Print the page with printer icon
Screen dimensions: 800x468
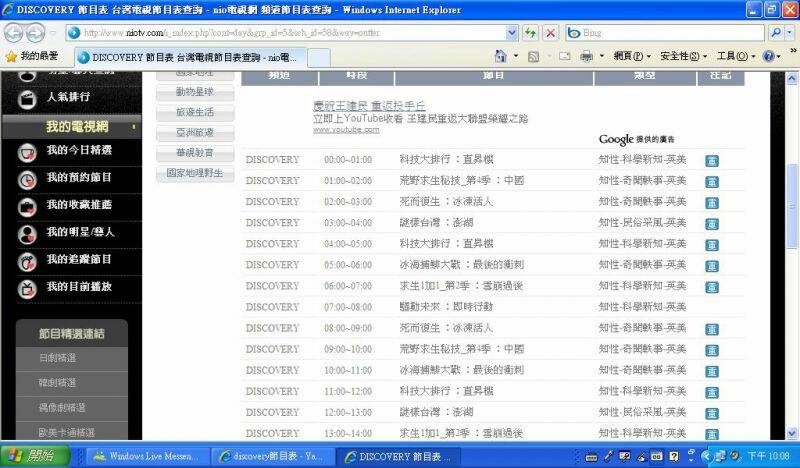click(x=586, y=56)
